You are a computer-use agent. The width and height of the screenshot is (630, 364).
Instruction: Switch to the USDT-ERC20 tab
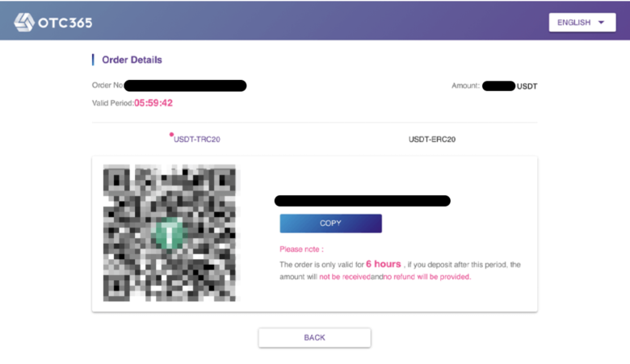point(432,140)
